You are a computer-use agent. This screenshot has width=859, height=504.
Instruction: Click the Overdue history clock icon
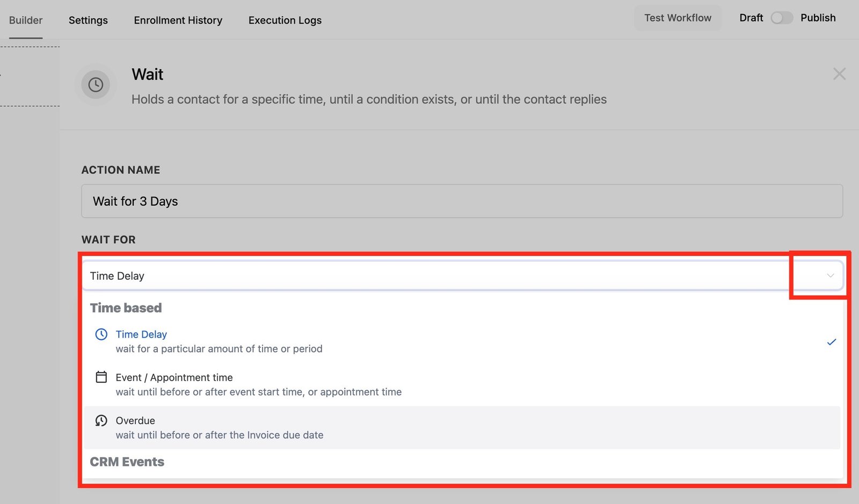(x=101, y=421)
